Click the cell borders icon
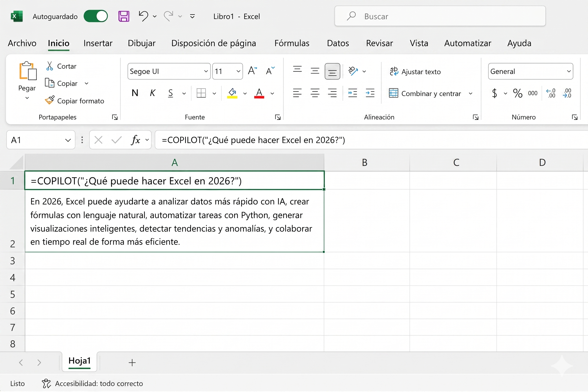Screen dimensions: 588x392 pyautogui.click(x=201, y=93)
